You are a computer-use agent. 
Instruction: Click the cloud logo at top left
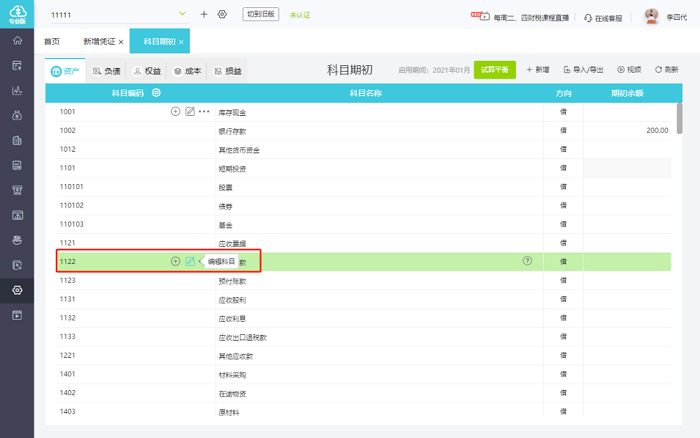click(17, 14)
